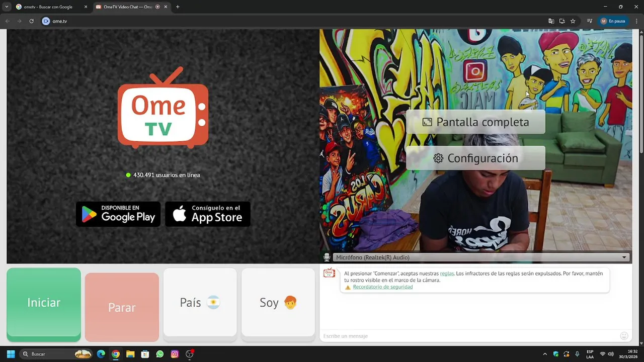The image size is (644, 362).
Task: Open the OBS Studio taskbar icon
Action: click(x=190, y=354)
